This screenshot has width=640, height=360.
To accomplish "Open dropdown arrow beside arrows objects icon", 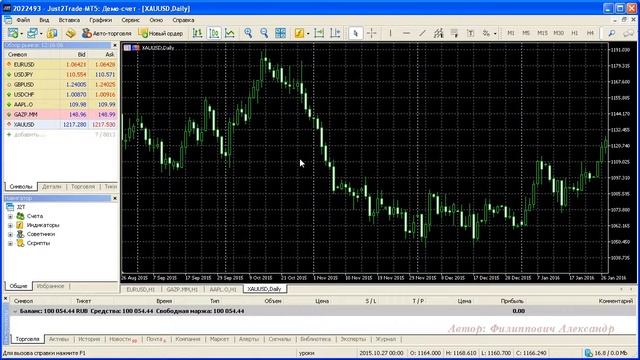I will click(x=495, y=33).
